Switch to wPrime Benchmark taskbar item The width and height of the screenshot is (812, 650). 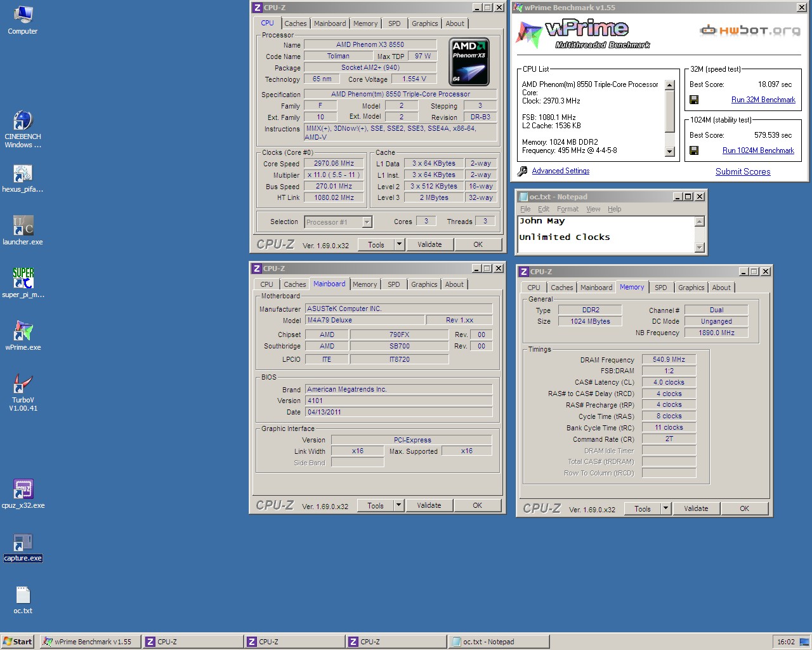click(x=89, y=642)
